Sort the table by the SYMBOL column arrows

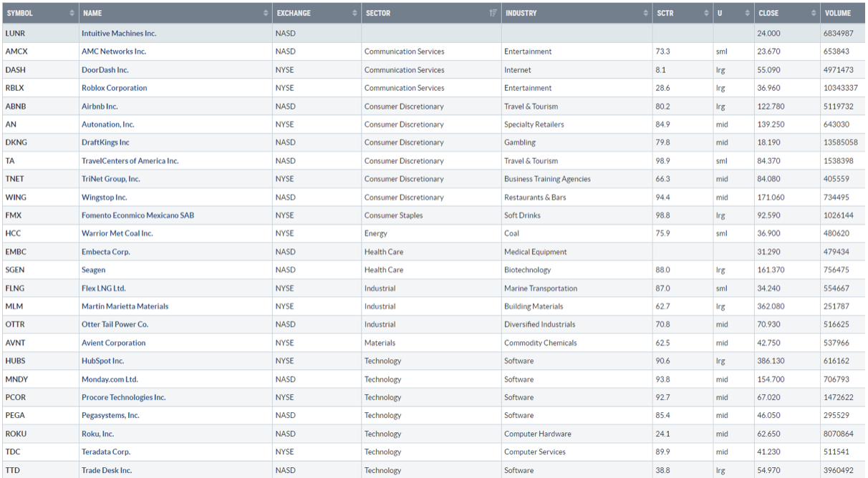(72, 14)
